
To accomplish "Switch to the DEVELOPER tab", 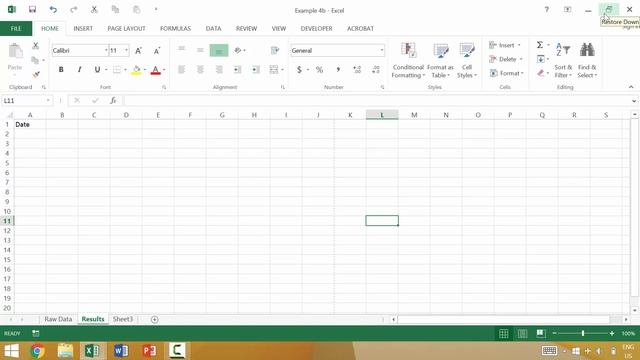I will click(316, 28).
